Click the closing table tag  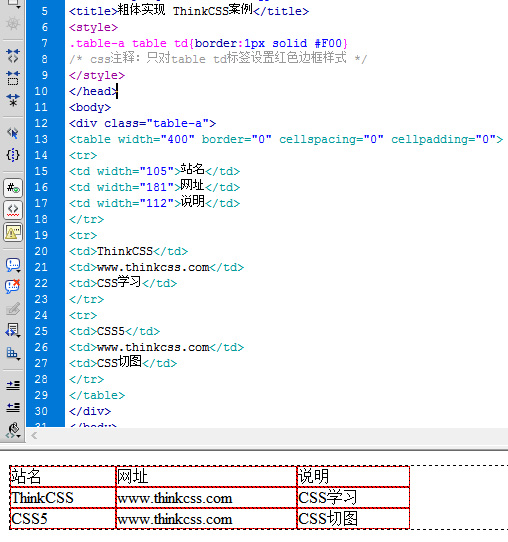tap(97, 395)
